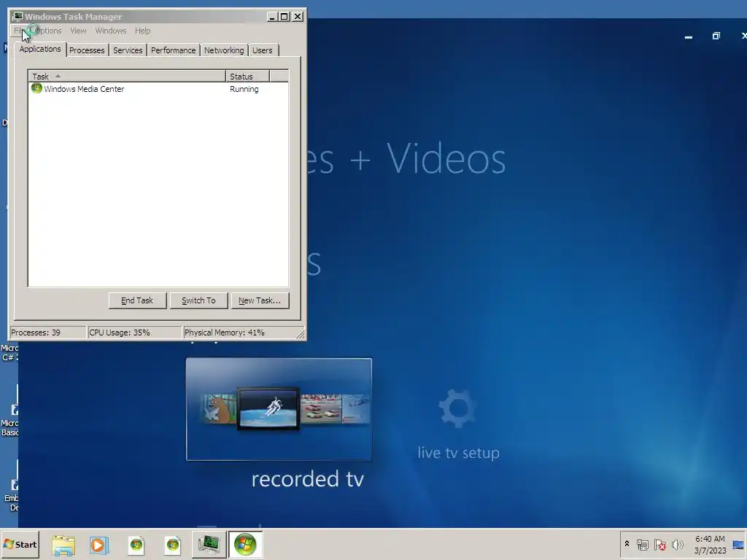This screenshot has height=560, width=747.
Task: Minimize the Media Center window
Action: point(689,36)
